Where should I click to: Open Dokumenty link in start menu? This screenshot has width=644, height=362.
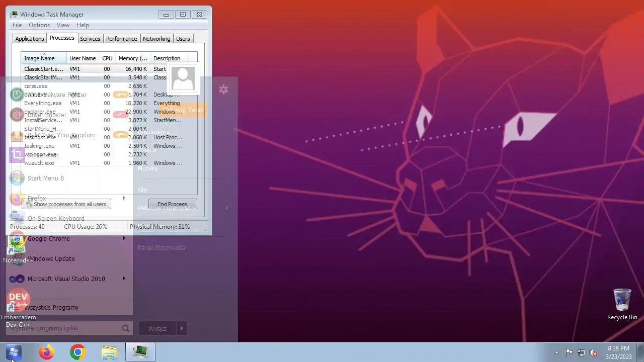154,132
